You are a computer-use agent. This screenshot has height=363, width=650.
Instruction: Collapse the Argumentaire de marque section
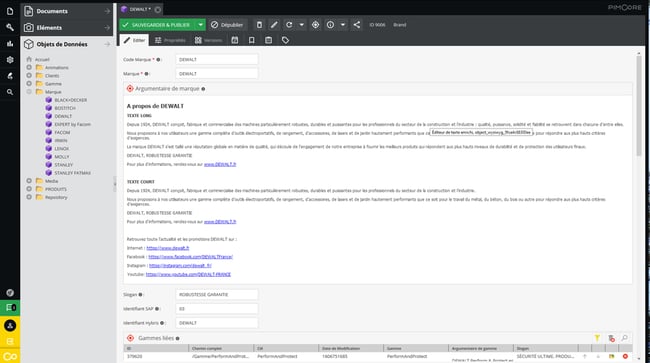(x=130, y=89)
